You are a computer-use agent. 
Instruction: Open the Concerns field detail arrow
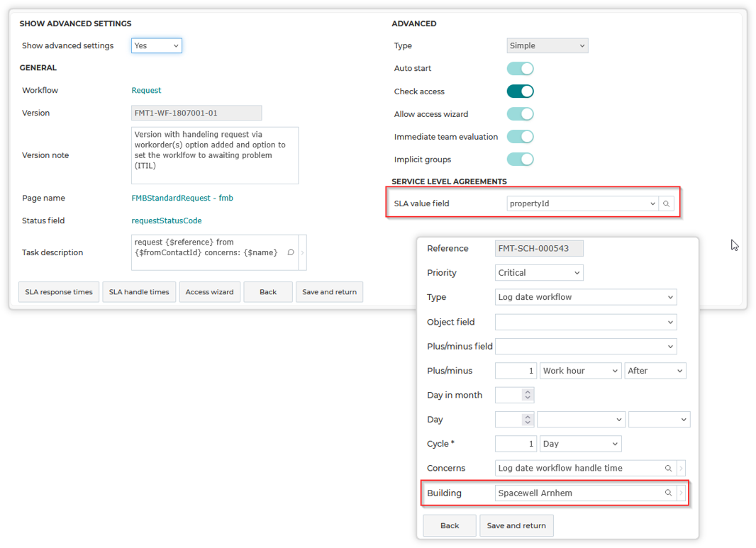pyautogui.click(x=682, y=468)
